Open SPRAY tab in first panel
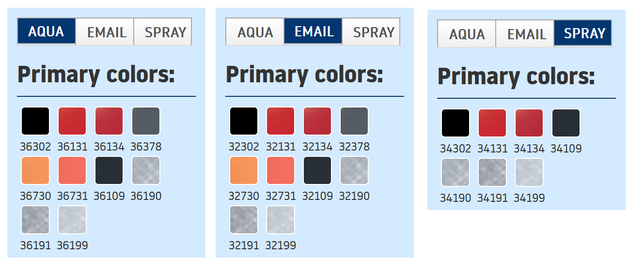644x274 pixels. tap(163, 32)
